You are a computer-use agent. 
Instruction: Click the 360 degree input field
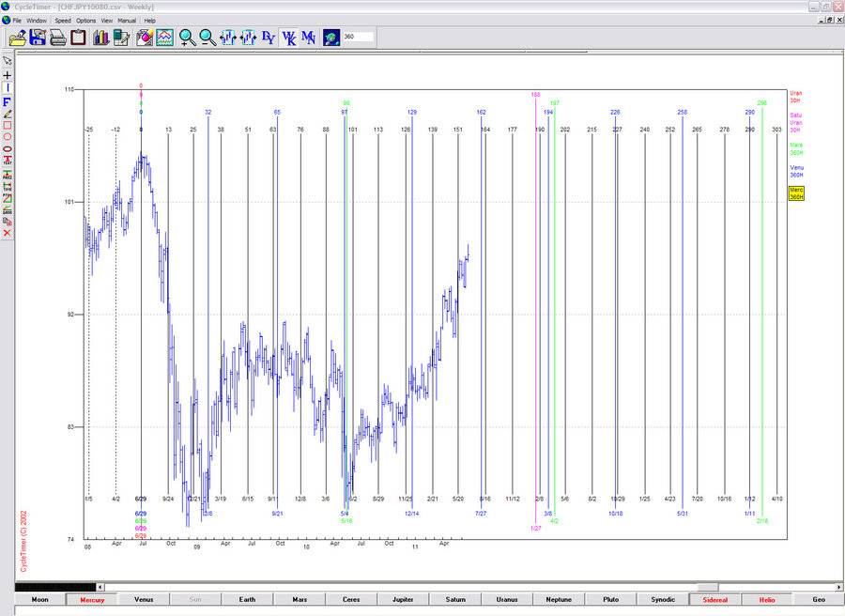(x=358, y=38)
